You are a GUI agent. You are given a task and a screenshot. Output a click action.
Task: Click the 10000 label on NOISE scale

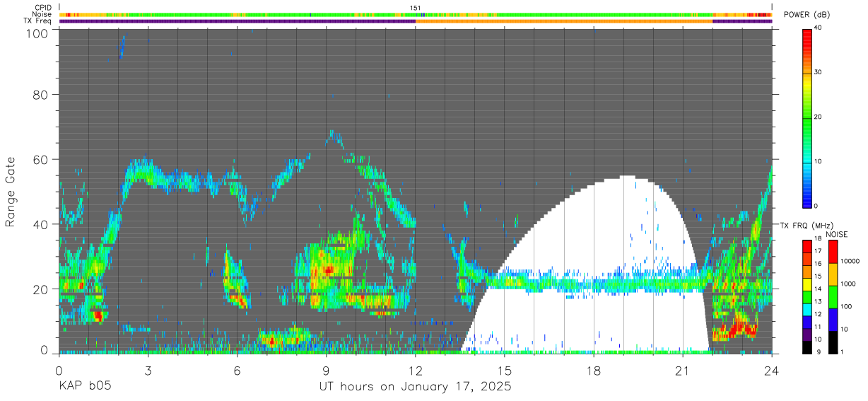coord(851,261)
